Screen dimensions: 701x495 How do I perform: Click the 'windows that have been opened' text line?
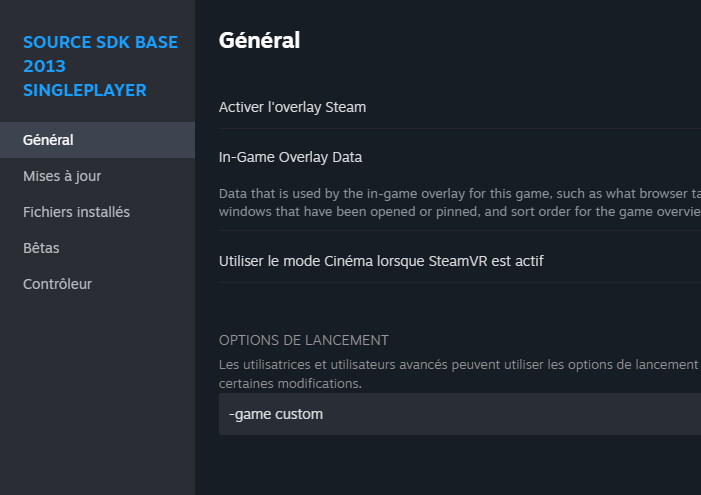click(459, 211)
